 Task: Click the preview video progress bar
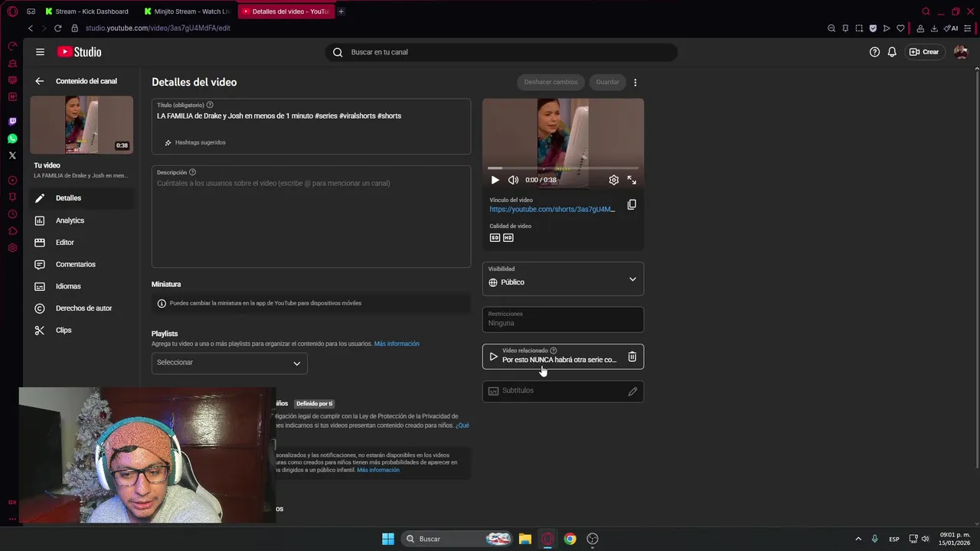pos(563,168)
